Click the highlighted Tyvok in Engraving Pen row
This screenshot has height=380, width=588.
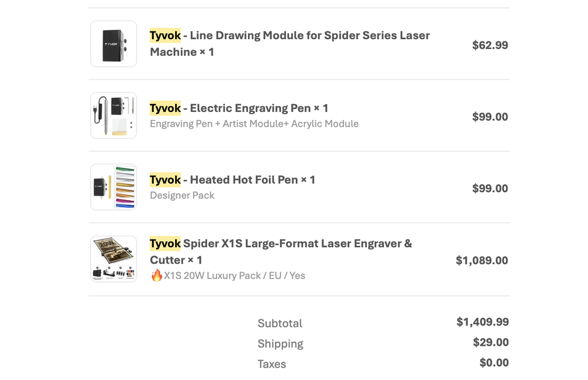pos(165,108)
